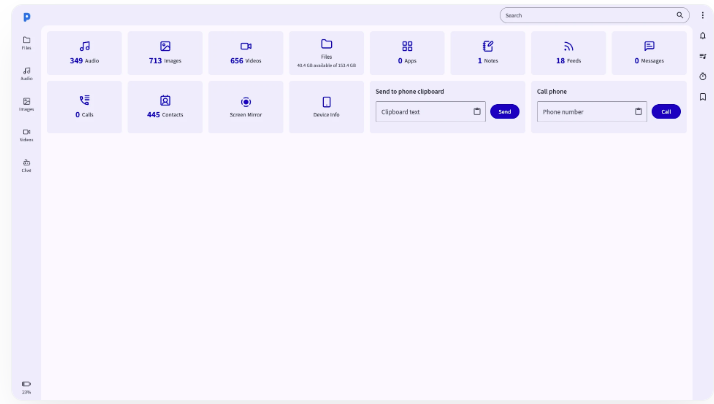The height and width of the screenshot is (404, 714).
Task: Open the 1 Notes card
Action: [x=488, y=53]
